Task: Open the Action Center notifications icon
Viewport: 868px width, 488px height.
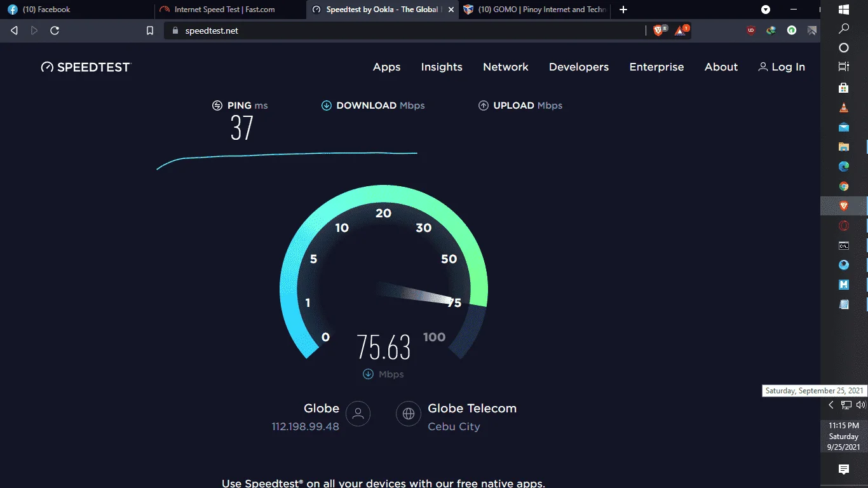Action: (x=844, y=470)
